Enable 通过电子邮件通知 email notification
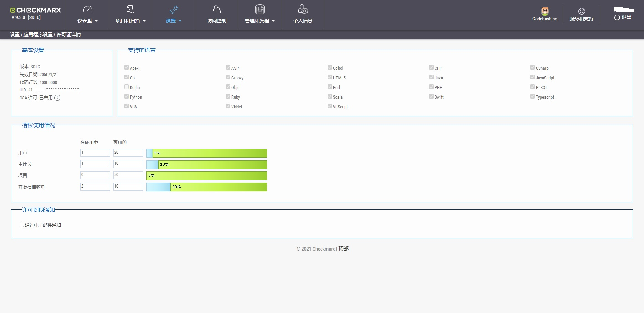Viewport: 644px width, 313px height. [x=22, y=225]
